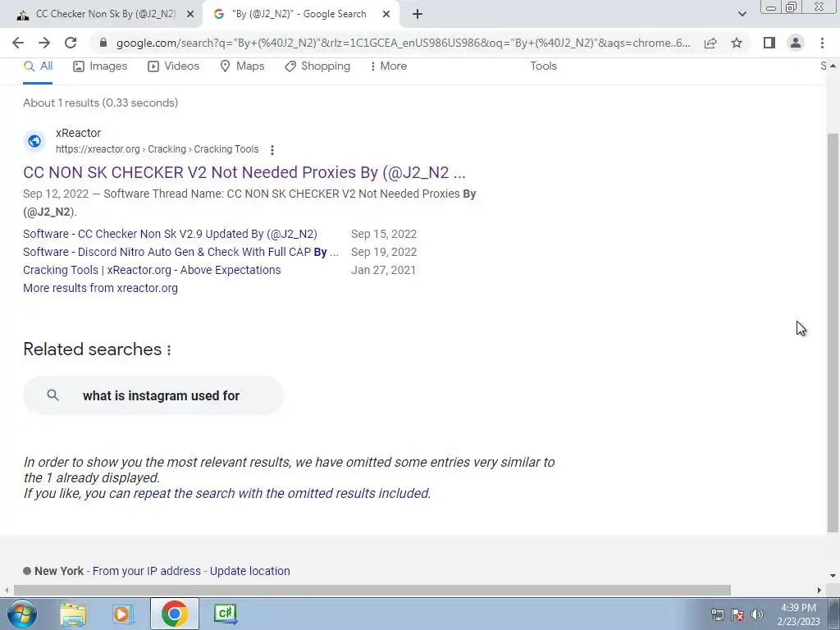
Task: Open Chrome's three-dot menu
Action: [822, 43]
